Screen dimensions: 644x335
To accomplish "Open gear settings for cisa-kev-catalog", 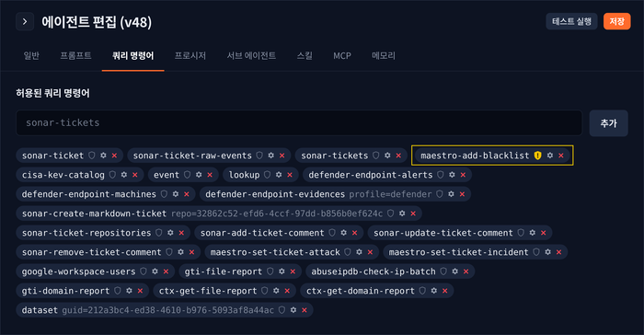I will [123, 175].
